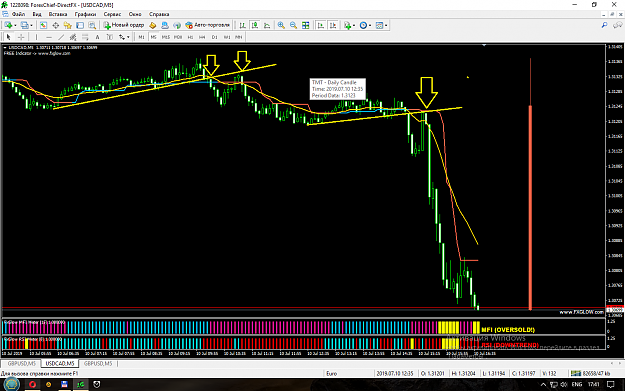The width and height of the screenshot is (625, 391).
Task: Select the text tool A
Action: click(97, 37)
